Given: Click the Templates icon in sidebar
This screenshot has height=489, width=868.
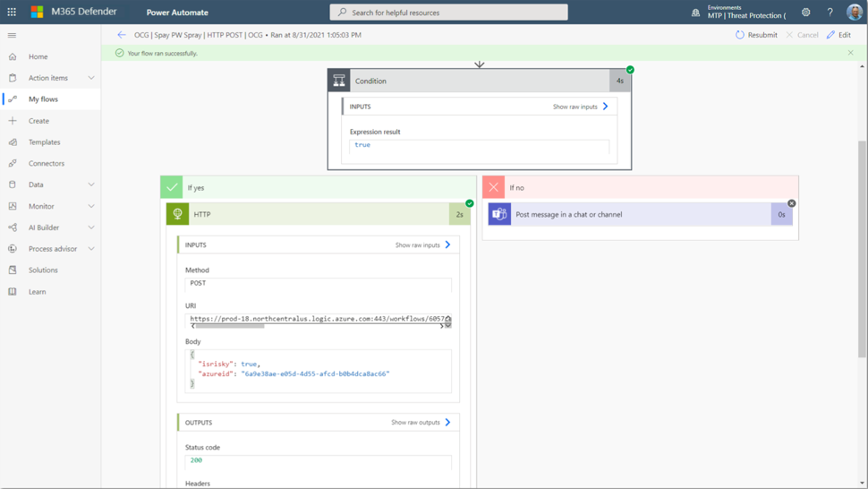Looking at the screenshot, I should click(13, 142).
